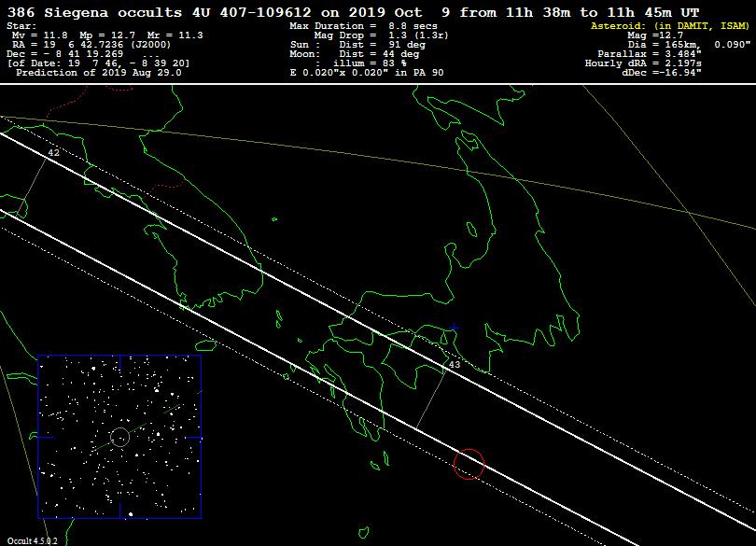Click 'Mag Drop = 1.3 (1.3r)' line
Image resolution: width=756 pixels, height=546 pixels.
381,35
